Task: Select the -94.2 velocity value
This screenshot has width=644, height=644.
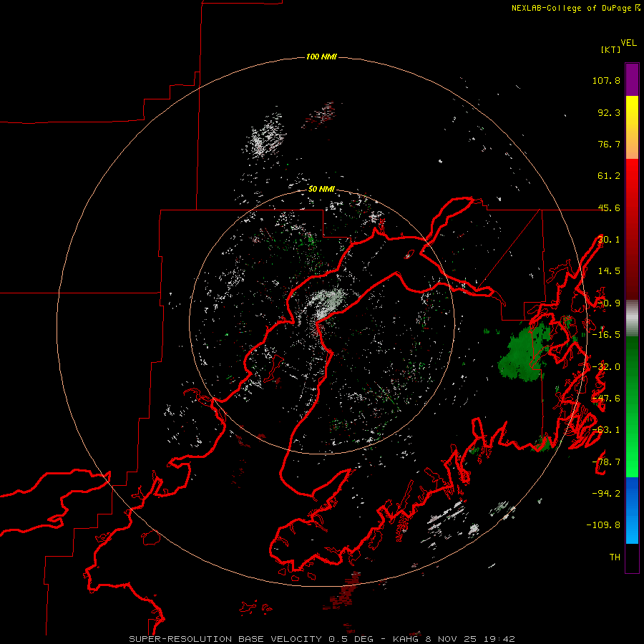Action: (x=606, y=494)
